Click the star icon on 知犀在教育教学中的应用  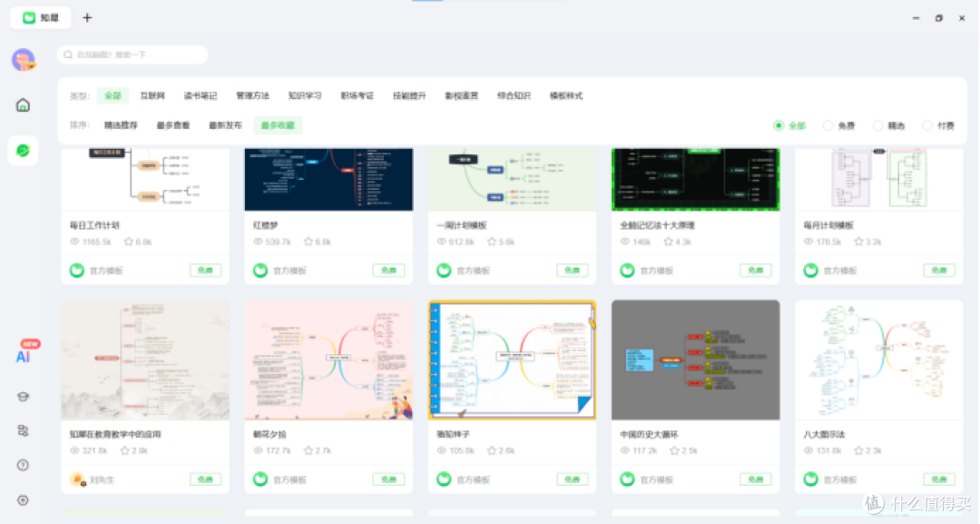point(125,450)
